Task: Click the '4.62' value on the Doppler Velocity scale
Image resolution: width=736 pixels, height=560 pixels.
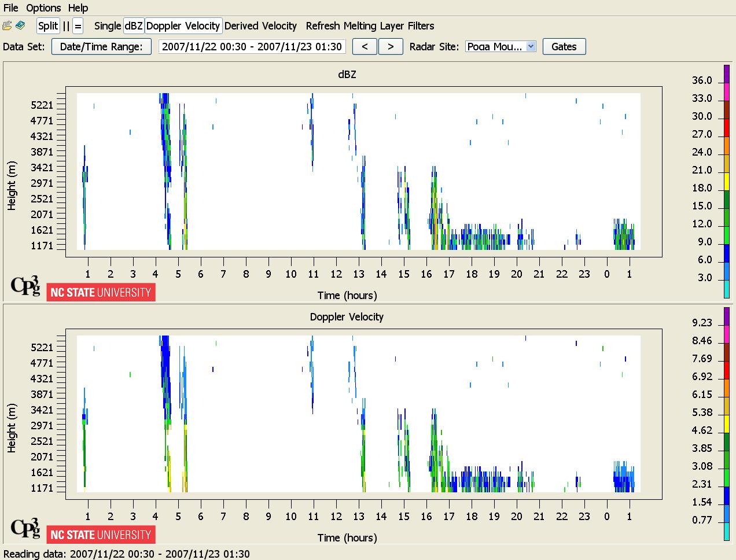Action: point(702,430)
